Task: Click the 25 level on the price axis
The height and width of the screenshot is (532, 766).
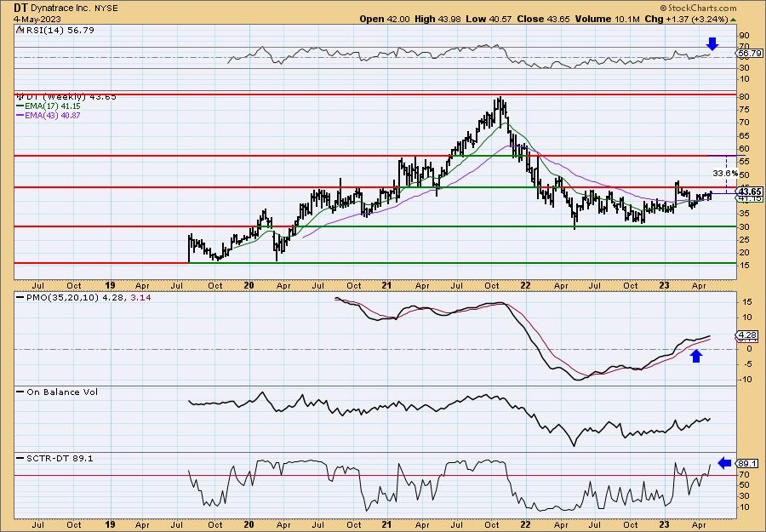Action: pos(744,240)
